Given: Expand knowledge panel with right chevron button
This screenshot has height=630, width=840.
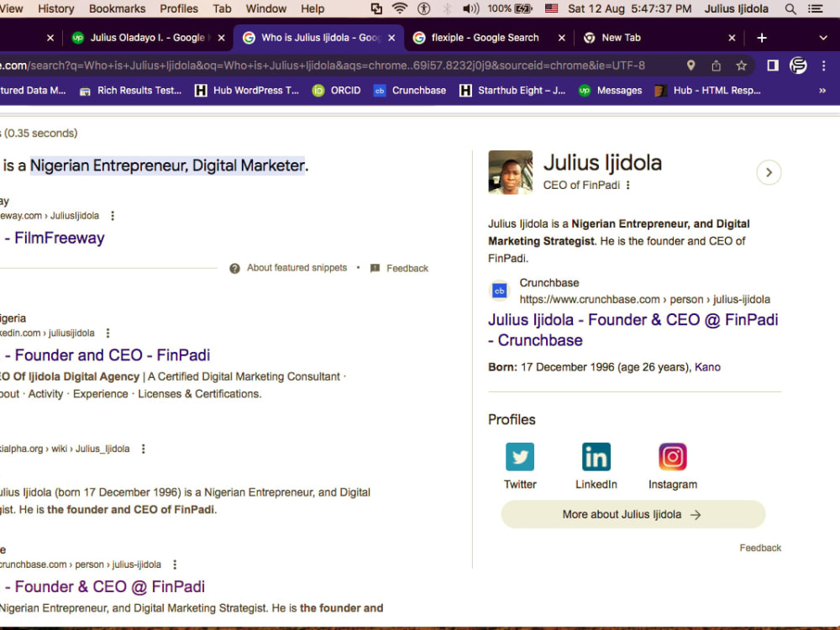Looking at the screenshot, I should [x=769, y=172].
